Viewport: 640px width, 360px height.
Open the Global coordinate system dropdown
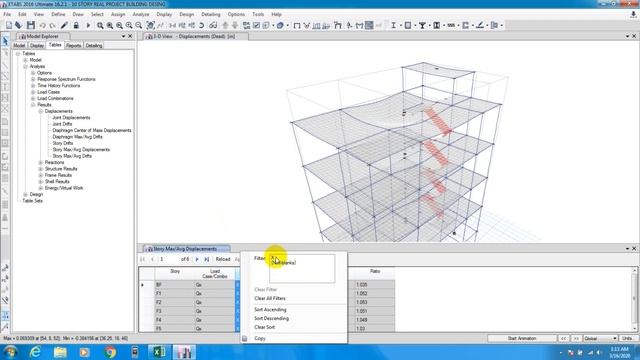tap(600, 338)
